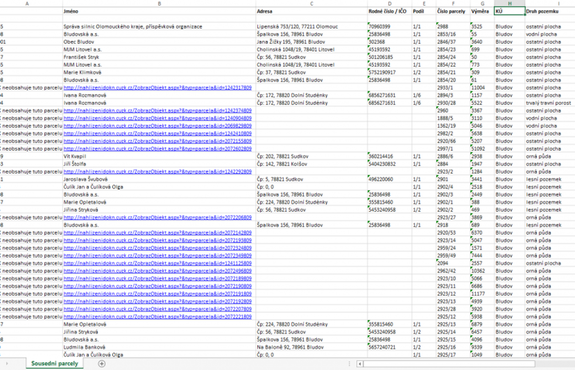This screenshot has width=575, height=370.
Task: Select the trvalý travní porost cell
Action: click(x=550, y=103)
